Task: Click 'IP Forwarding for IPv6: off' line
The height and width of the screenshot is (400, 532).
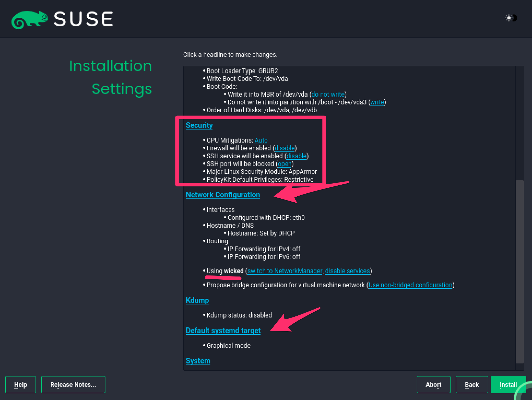Action: pyautogui.click(x=264, y=257)
